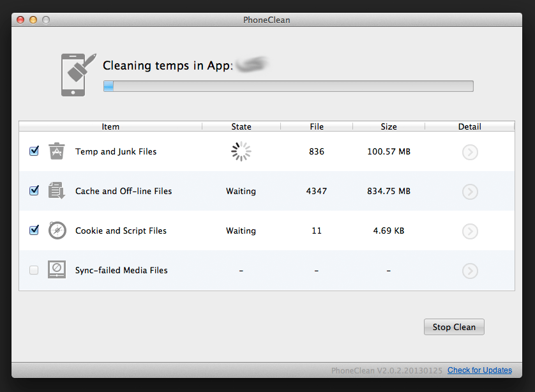Stop the cleaning with Stop Clean button
Image resolution: width=535 pixels, height=392 pixels.
pyautogui.click(x=454, y=327)
